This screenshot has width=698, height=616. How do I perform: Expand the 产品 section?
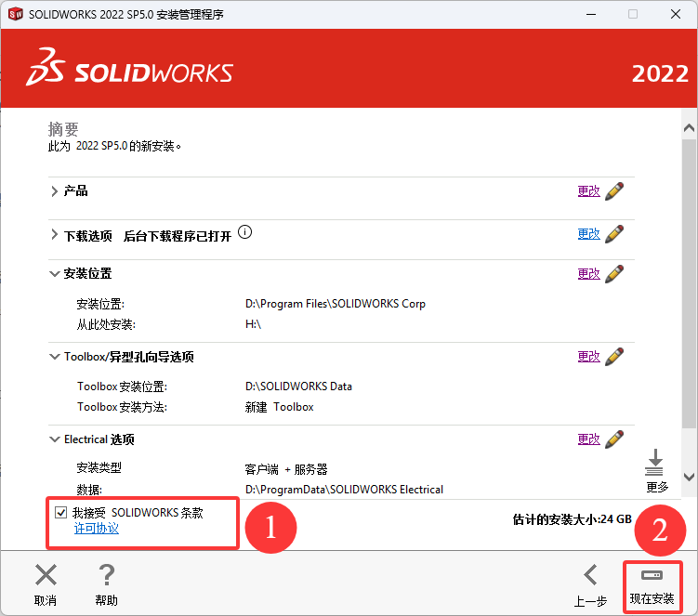pyautogui.click(x=54, y=191)
